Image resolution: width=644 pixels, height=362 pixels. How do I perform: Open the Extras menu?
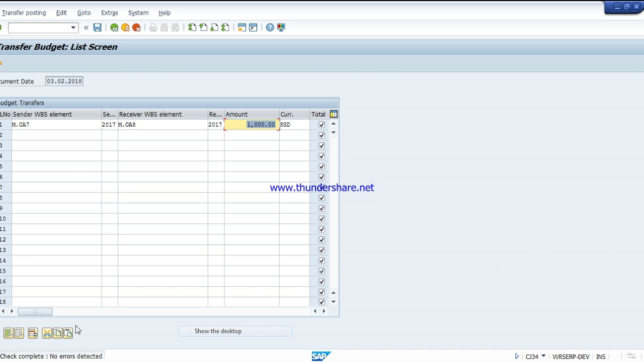tap(109, 13)
